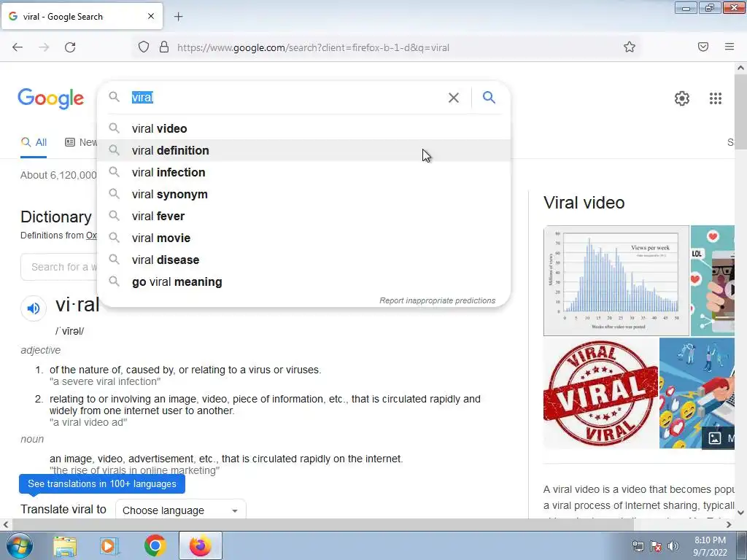Play the pronunciation of viral
Image resolution: width=747 pixels, height=560 pixels.
[x=34, y=308]
